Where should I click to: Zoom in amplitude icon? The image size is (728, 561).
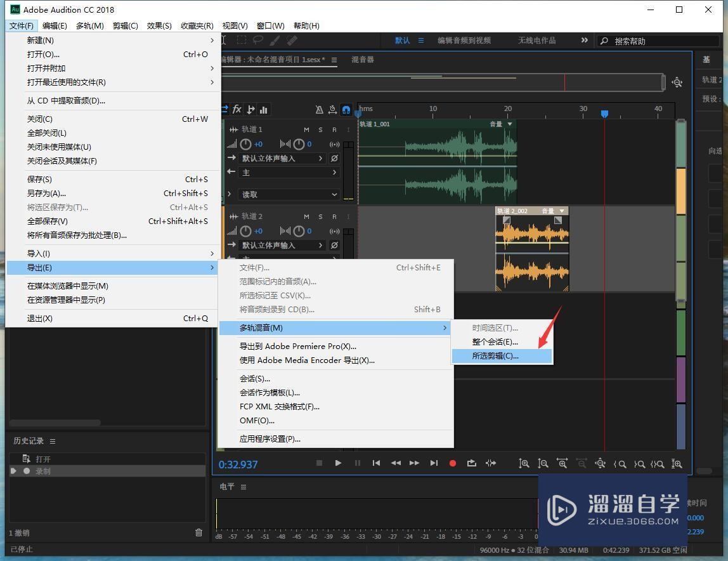click(x=524, y=463)
